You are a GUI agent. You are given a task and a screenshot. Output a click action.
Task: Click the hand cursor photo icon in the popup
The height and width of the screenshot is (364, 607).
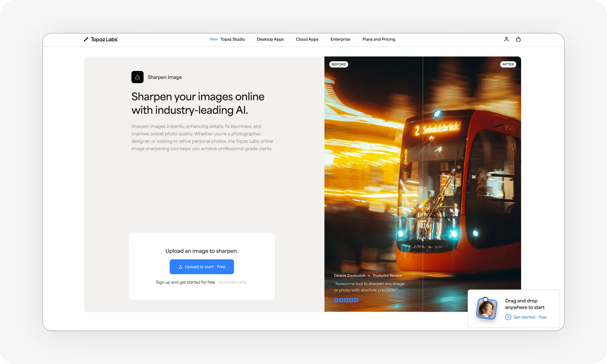[486, 299]
